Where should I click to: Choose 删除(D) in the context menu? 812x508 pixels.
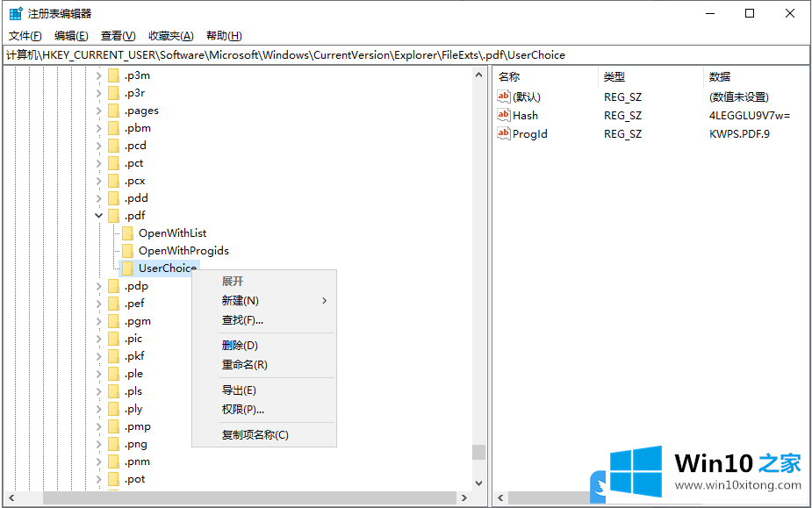click(x=264, y=346)
